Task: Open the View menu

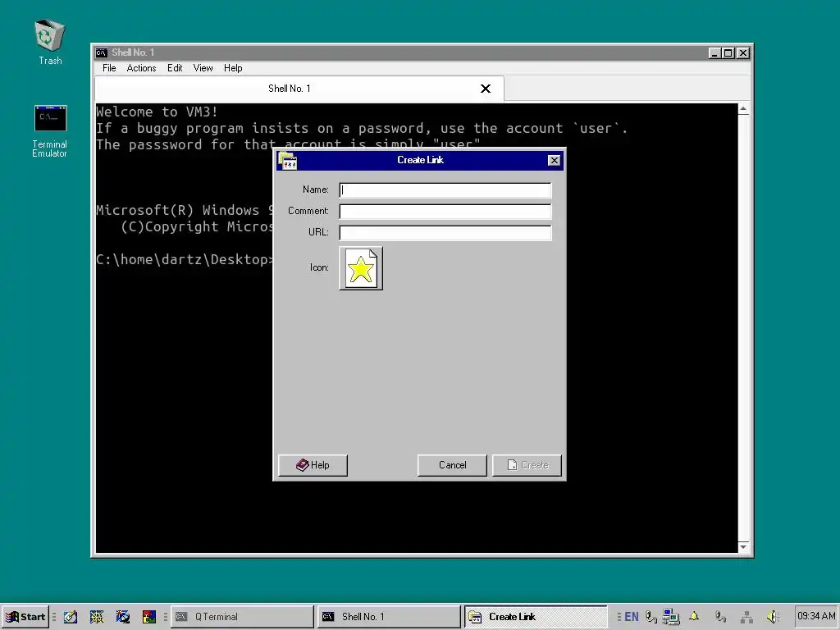Action: click(203, 68)
